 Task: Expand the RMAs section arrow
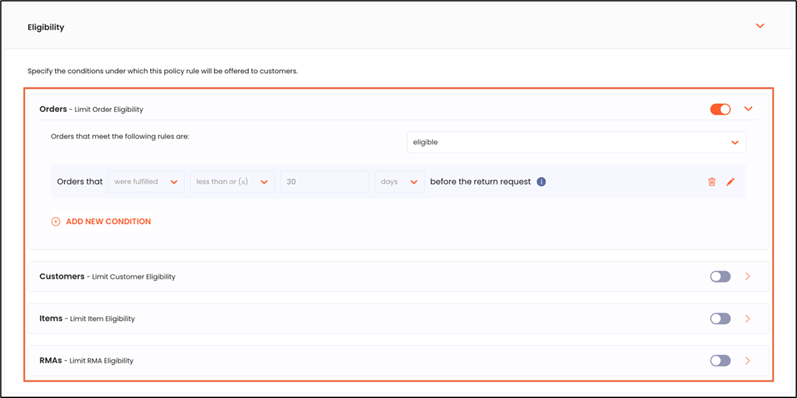click(747, 360)
